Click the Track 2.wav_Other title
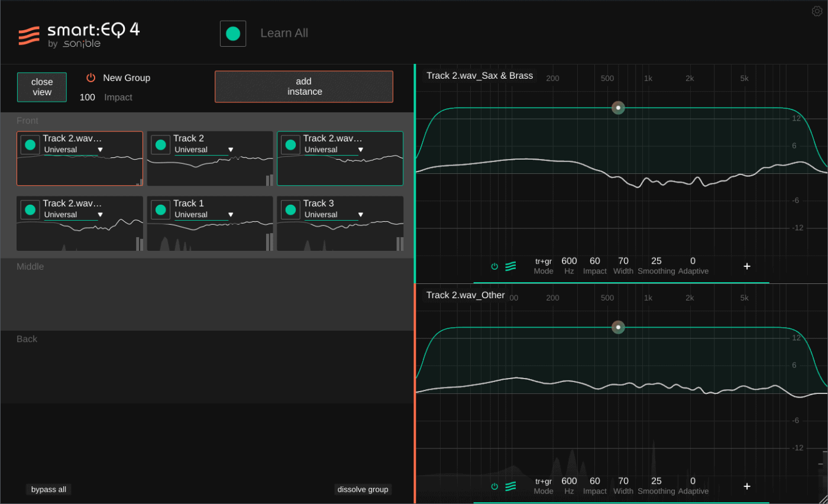 click(465, 295)
